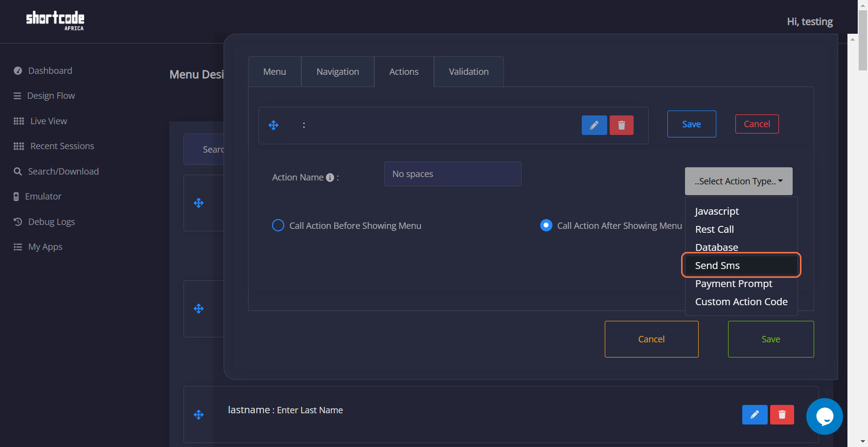This screenshot has height=447, width=868.
Task: Choose Custom Action Code option
Action: point(741,302)
